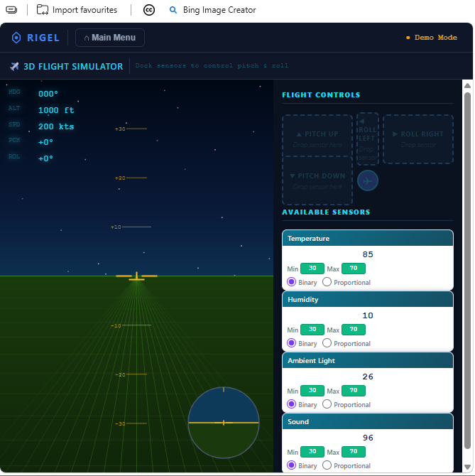
Task: Click the leftmost bookmarks bar card icon
Action: point(11,10)
